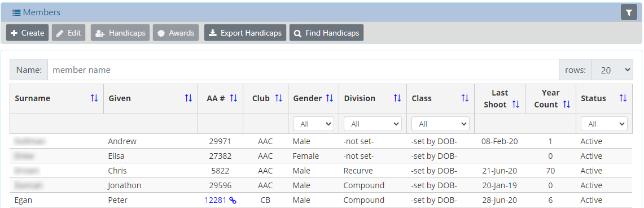Viewport: 644px width, 208px height.
Task: Click the Recurve division cell
Action: click(358, 171)
